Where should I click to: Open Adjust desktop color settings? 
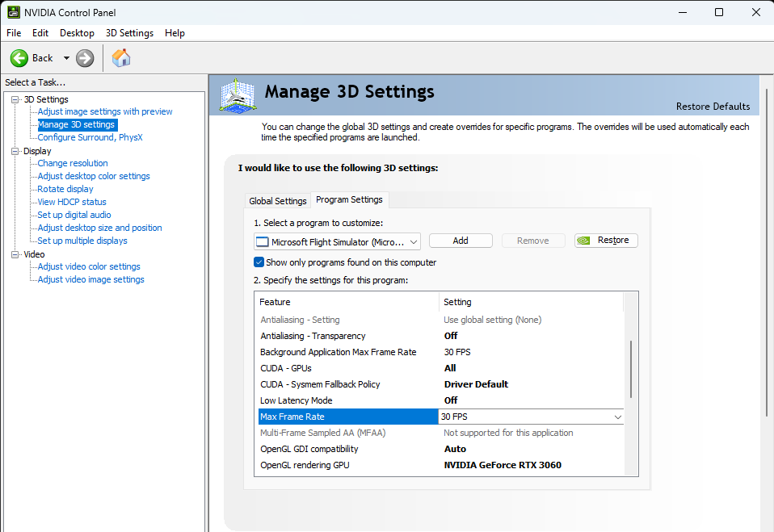[x=94, y=176]
